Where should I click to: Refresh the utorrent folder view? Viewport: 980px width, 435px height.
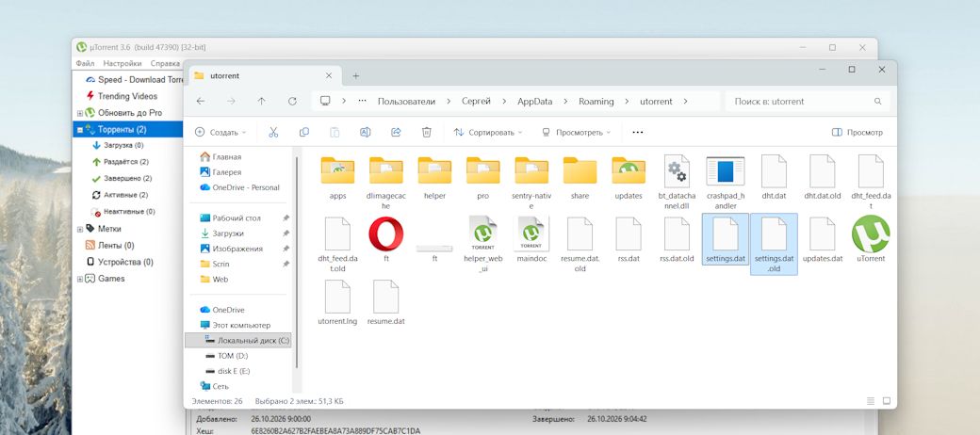[x=292, y=101]
